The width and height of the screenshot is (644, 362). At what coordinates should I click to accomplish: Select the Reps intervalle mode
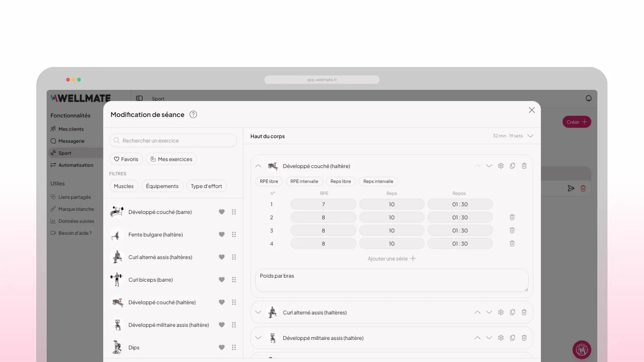[378, 181]
